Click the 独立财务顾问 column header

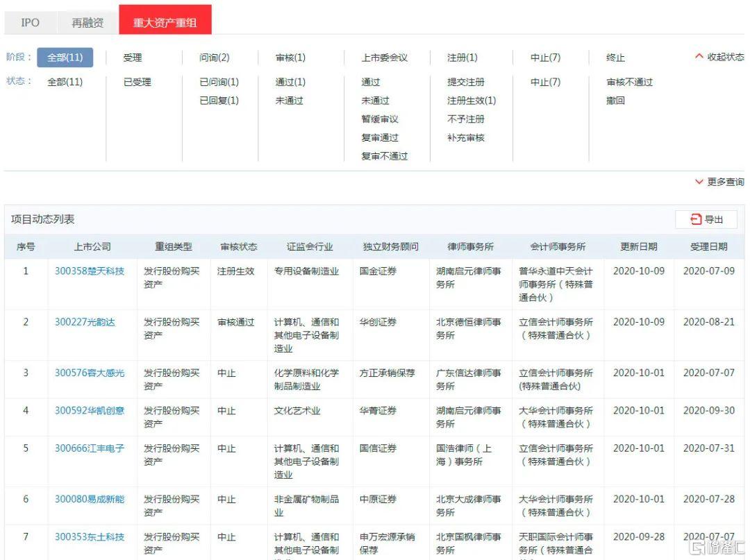391,246
